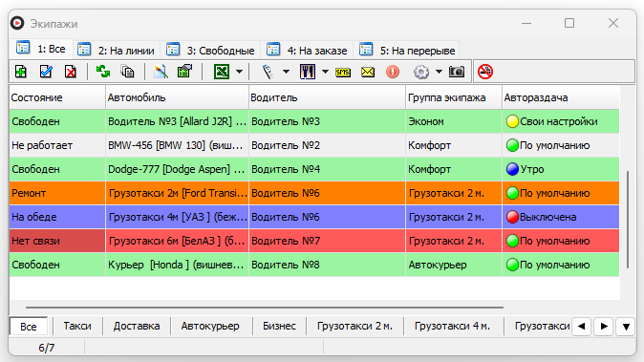
Task: Click the fork and knife break icon
Action: coord(308,72)
